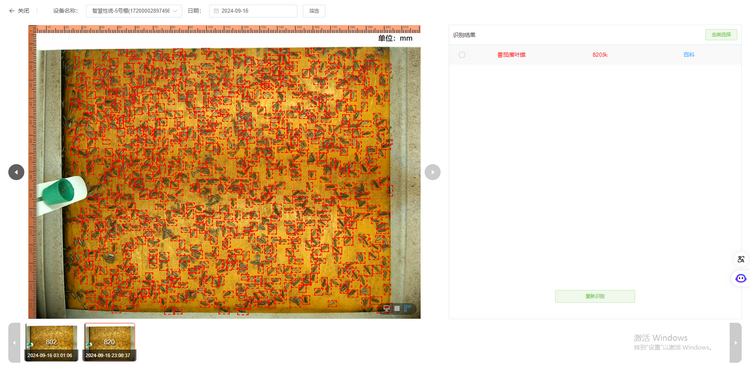Select the radio button beside 820头 result
Image resolution: width=750 pixels, height=371 pixels.
click(462, 55)
